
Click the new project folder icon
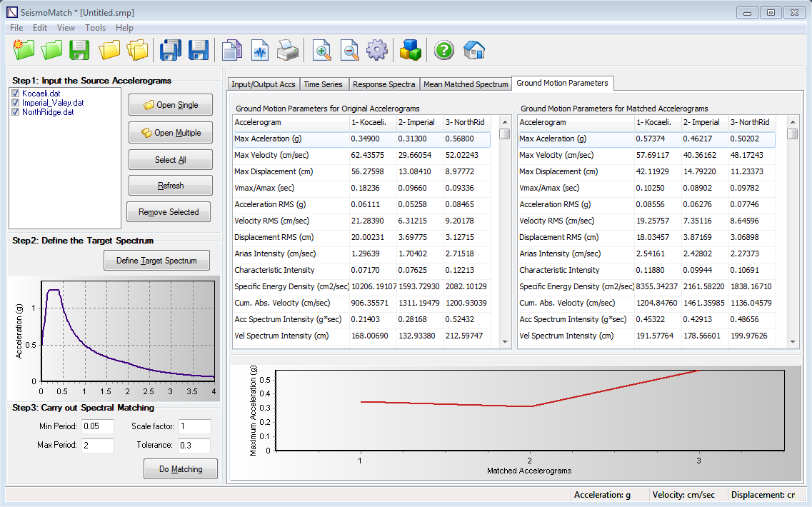24,50
